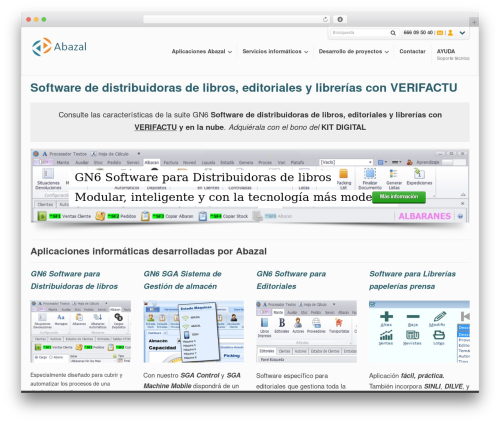Open GN6 SGA Sistema de Gestión de almacén link
500x423 pixels.
[182, 280]
